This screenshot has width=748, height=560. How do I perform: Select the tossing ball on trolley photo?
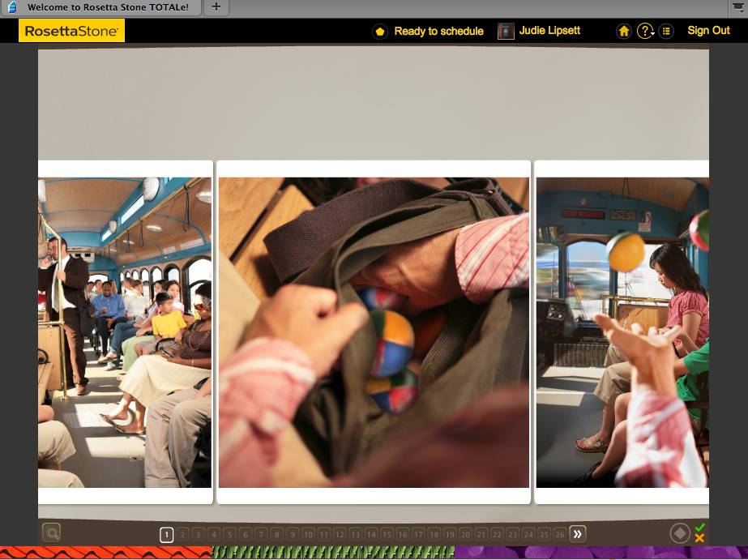click(622, 332)
